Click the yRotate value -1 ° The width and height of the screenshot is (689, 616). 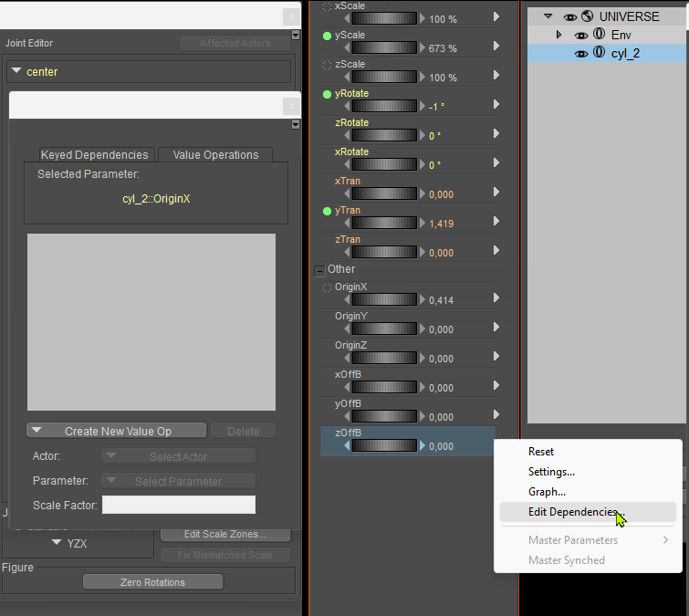point(437,107)
